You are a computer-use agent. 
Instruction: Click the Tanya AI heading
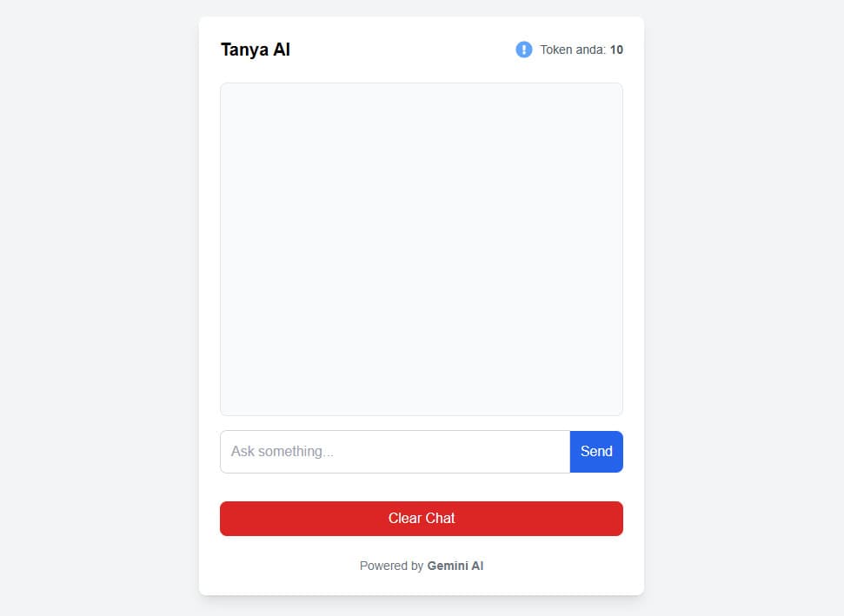256,50
